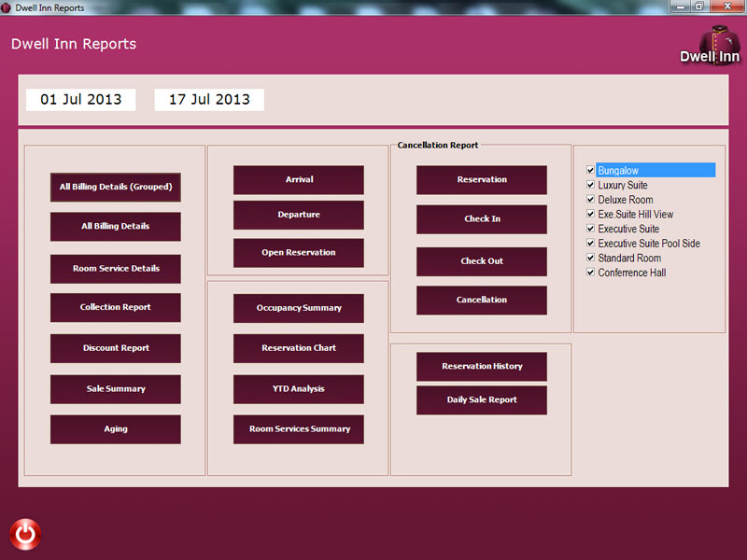Open the Daily Sale Report
The image size is (747, 560).
482,400
